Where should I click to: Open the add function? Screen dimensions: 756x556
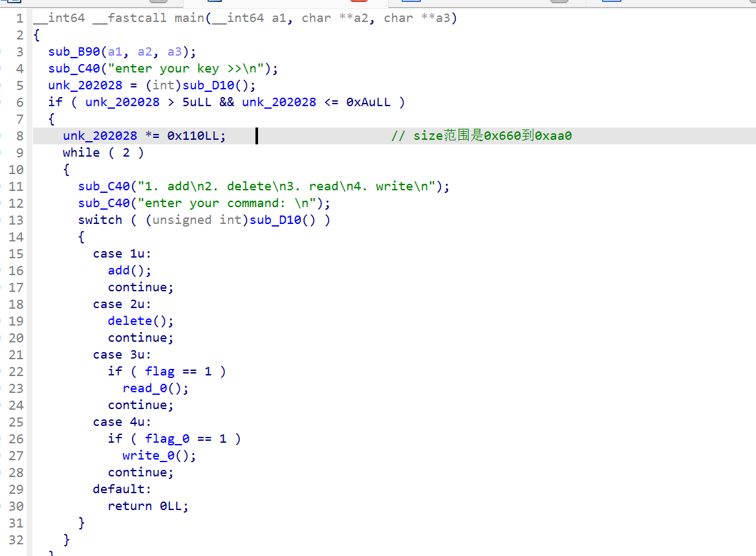[120, 270]
